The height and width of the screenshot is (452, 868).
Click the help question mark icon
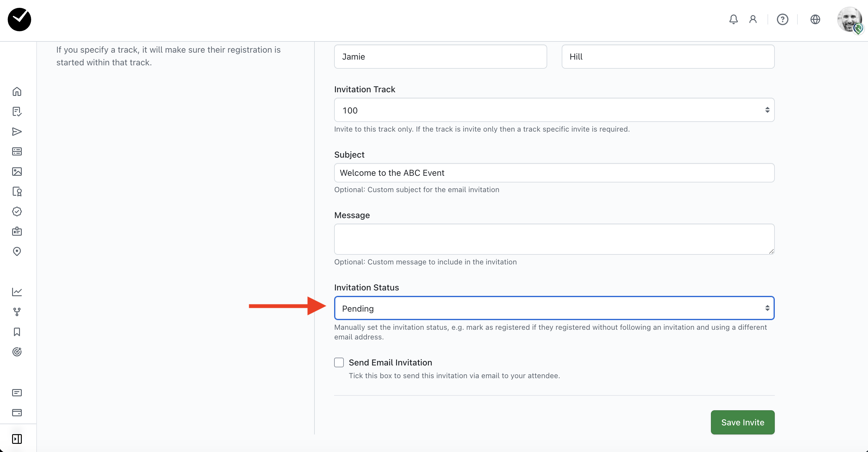coord(782,20)
